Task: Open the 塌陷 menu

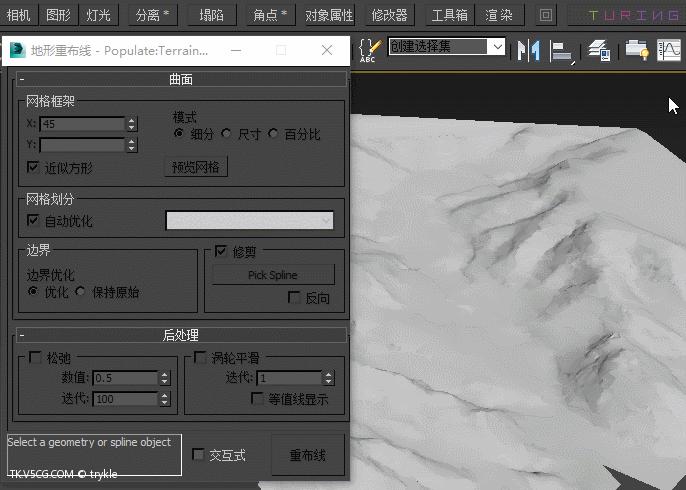Action: tap(212, 15)
